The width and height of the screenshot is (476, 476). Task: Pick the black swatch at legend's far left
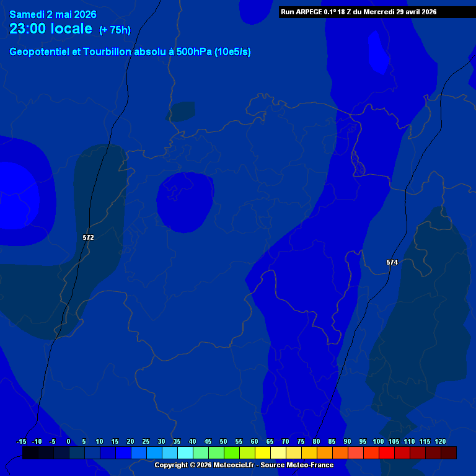pos(30,453)
